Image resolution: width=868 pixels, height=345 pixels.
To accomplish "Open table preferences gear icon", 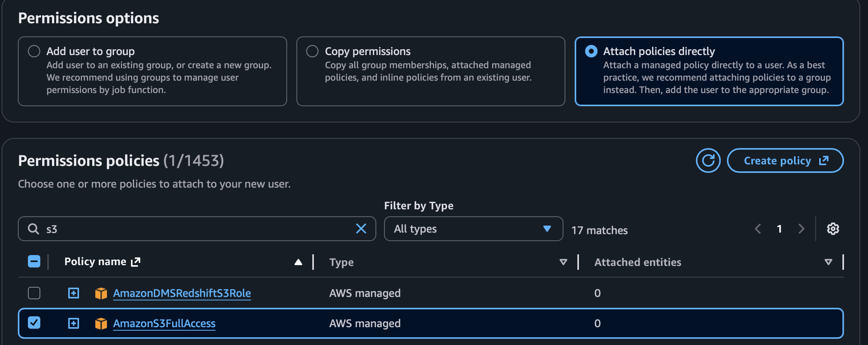I will click(x=833, y=229).
